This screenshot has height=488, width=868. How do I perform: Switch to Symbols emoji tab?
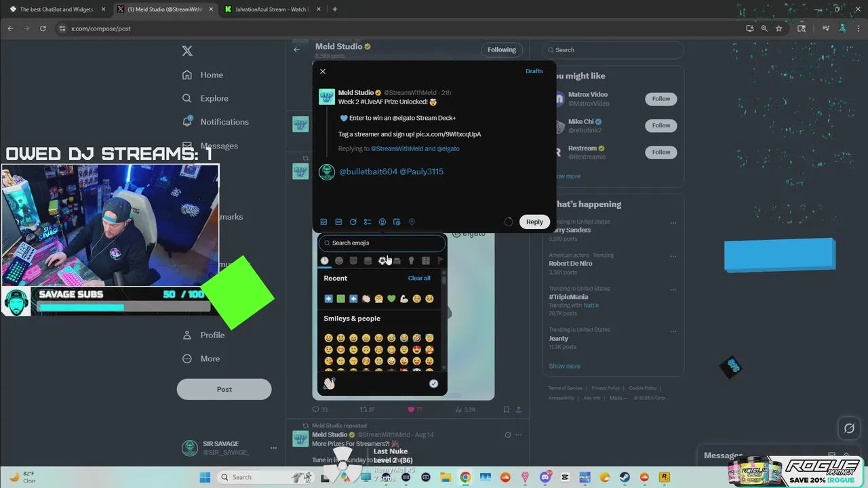[426, 260]
